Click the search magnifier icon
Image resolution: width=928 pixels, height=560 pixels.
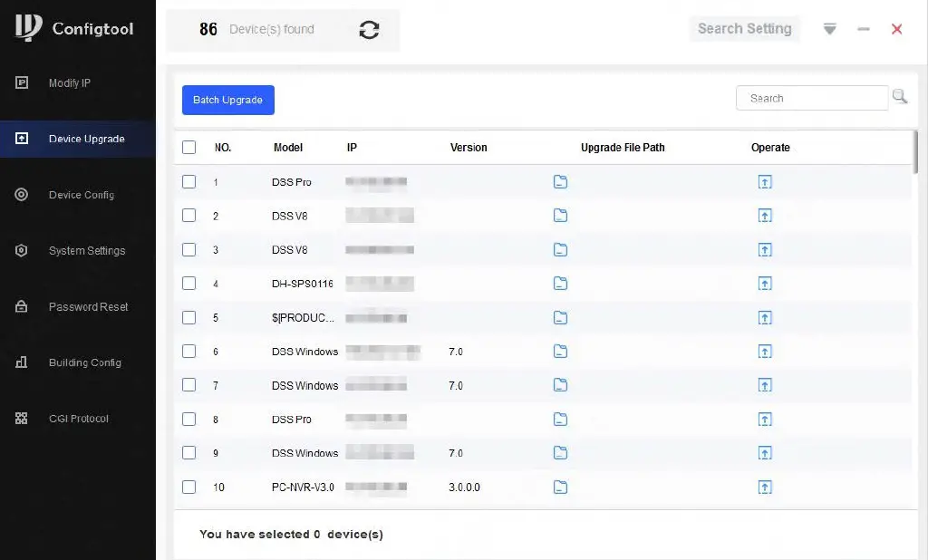point(900,96)
